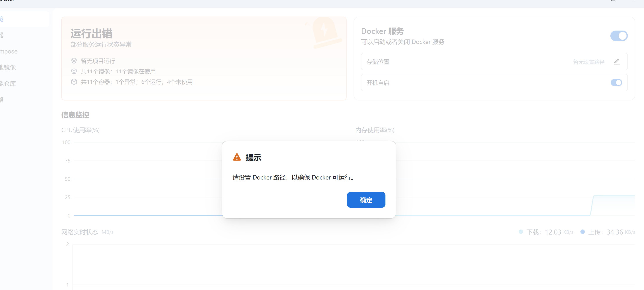Screen dimensions: 644x290
Task: Click the 信息监控 section heading
Action: 75,115
